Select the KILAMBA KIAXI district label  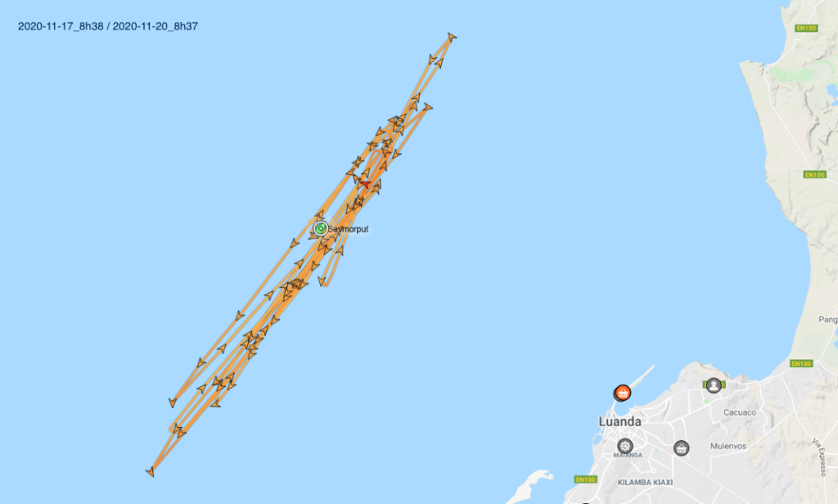(x=645, y=482)
